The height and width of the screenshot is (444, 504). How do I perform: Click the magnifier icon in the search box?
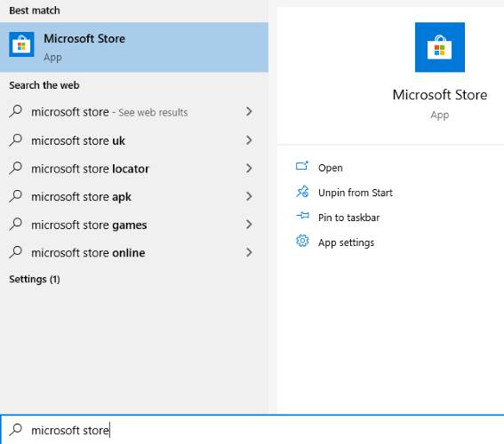pyautogui.click(x=15, y=429)
